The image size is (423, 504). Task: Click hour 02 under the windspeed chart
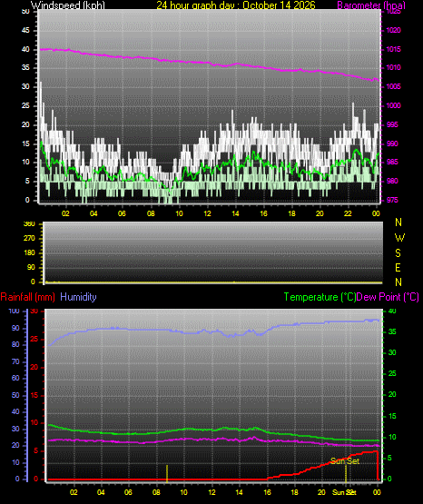point(65,213)
